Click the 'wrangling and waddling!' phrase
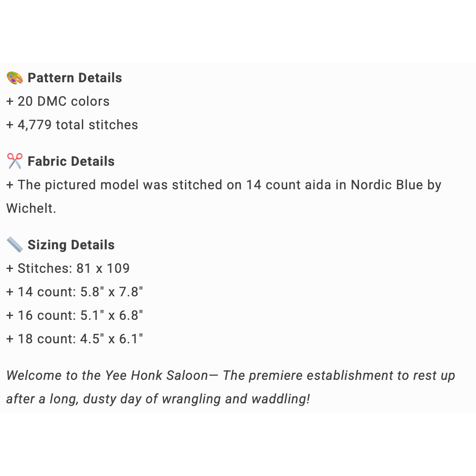The width and height of the screenshot is (476, 476). click(235, 399)
